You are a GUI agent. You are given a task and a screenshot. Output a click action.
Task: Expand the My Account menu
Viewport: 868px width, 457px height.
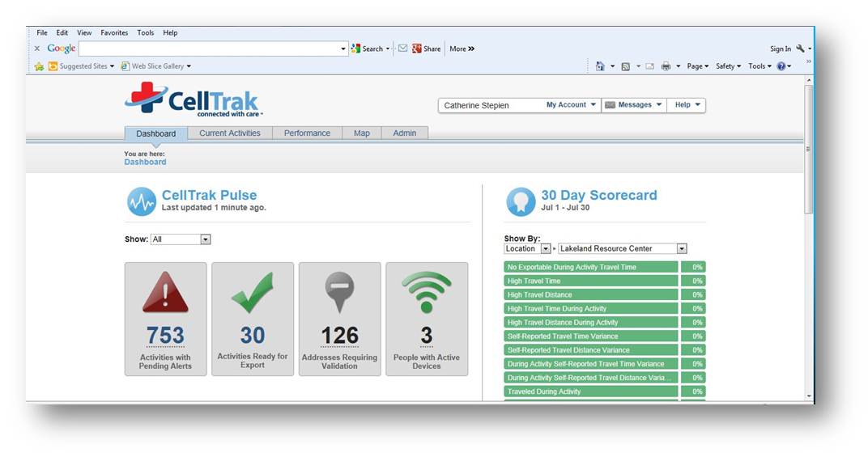(x=572, y=105)
